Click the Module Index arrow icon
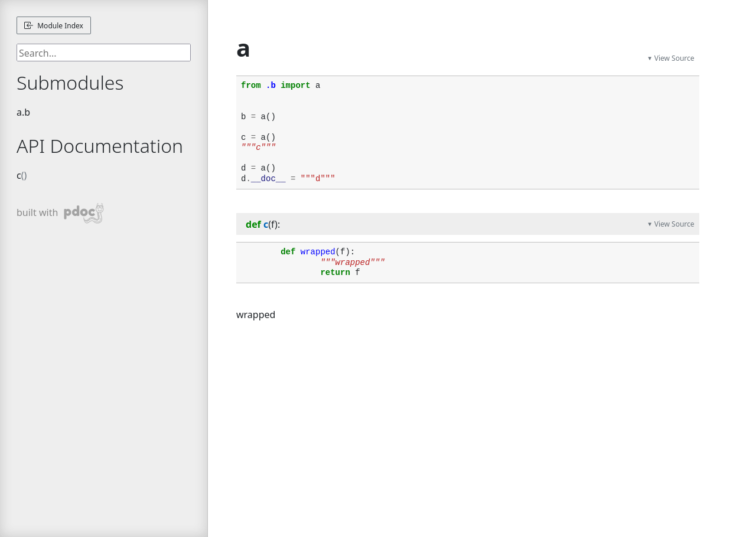 point(28,25)
